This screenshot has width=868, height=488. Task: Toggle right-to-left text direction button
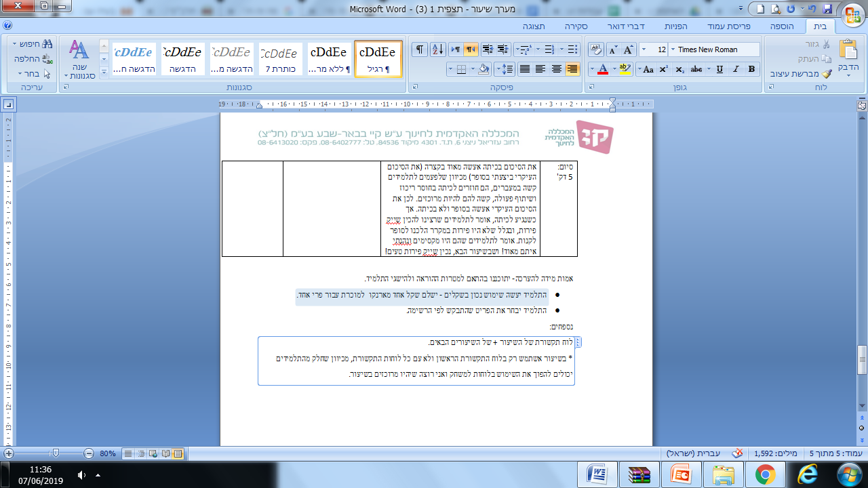pos(470,49)
